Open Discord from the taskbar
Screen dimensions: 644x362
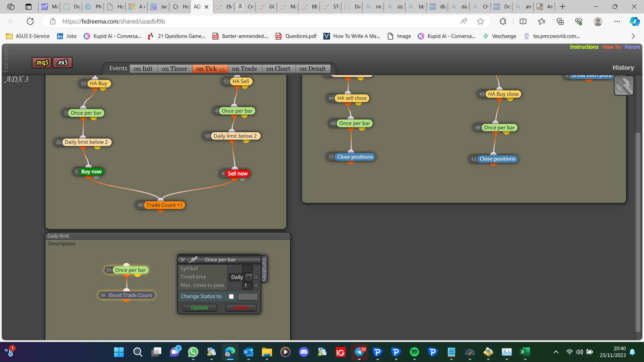click(x=304, y=352)
